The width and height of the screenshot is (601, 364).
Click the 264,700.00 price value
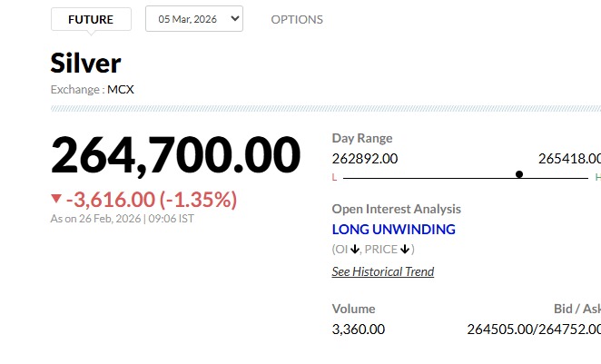pos(175,154)
